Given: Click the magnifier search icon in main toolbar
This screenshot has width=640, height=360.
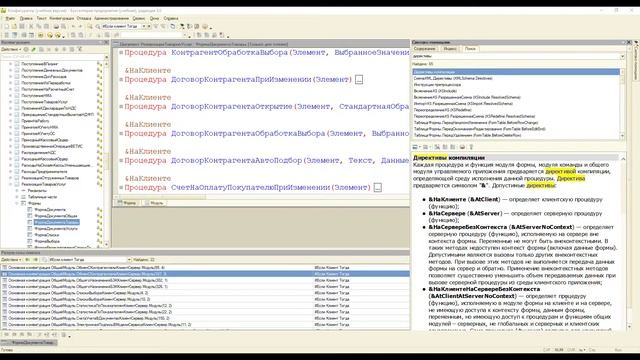Looking at the screenshot, I should (98, 27).
